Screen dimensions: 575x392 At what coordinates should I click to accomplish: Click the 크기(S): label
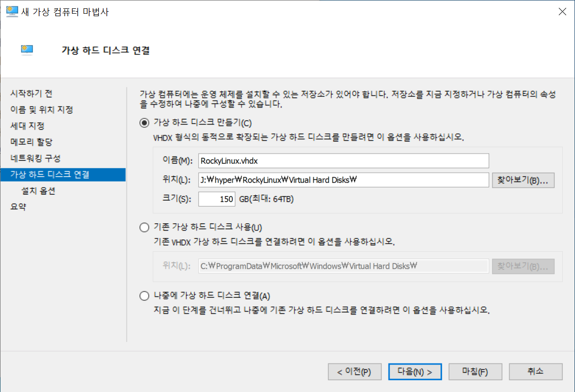click(177, 199)
